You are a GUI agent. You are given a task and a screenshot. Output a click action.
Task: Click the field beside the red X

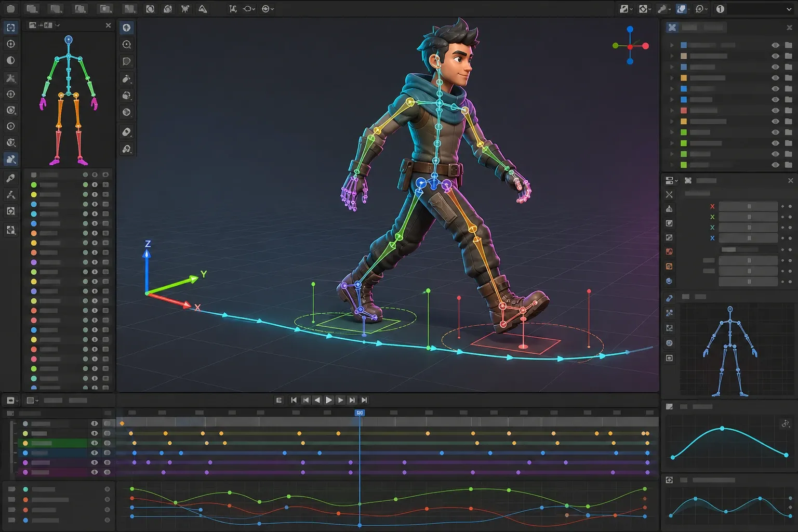748,207
